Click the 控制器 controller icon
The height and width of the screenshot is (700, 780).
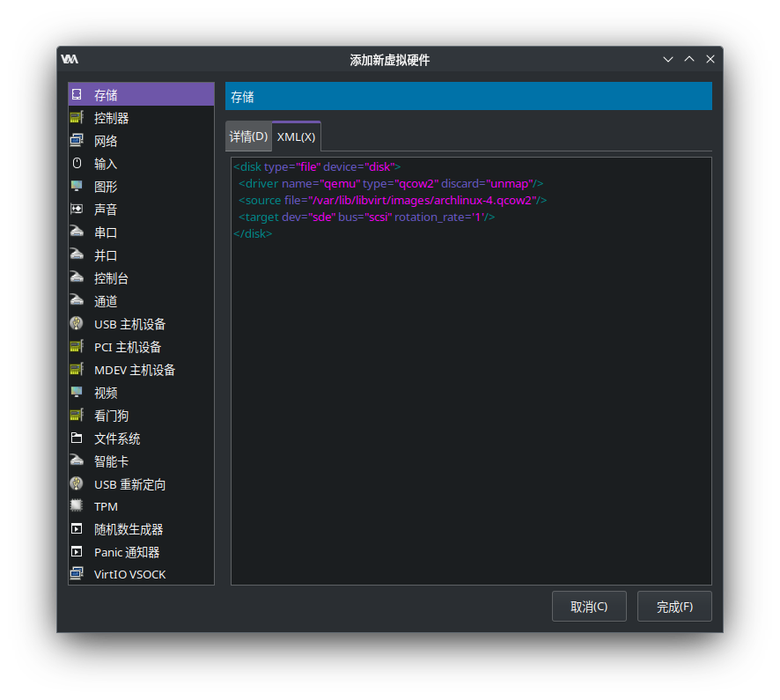coord(77,117)
